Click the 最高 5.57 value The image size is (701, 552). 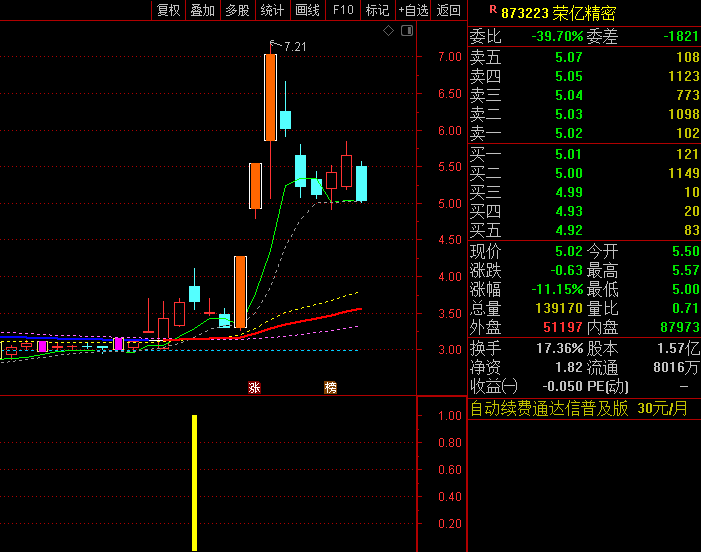[x=686, y=270]
